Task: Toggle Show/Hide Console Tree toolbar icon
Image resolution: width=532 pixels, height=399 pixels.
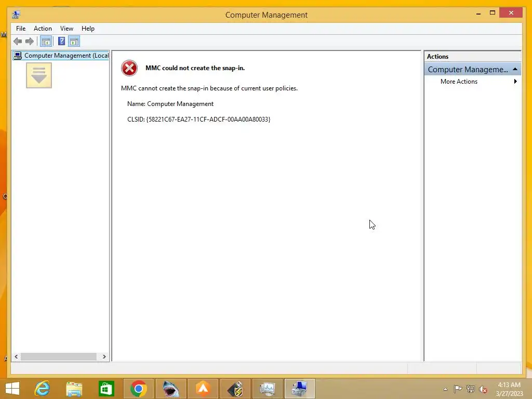Action: click(46, 42)
